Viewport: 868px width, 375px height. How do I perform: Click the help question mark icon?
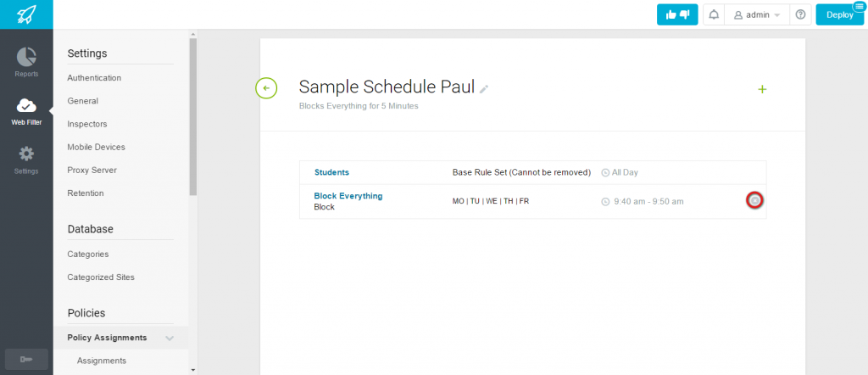[x=800, y=15]
